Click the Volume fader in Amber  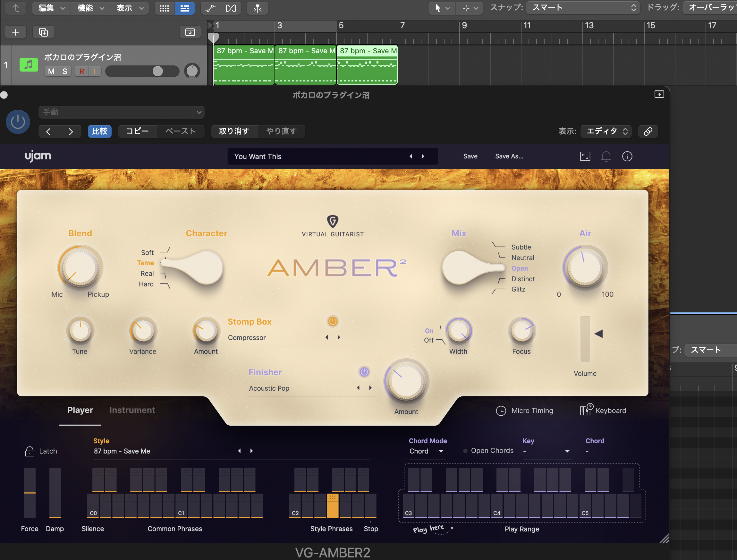point(585,339)
